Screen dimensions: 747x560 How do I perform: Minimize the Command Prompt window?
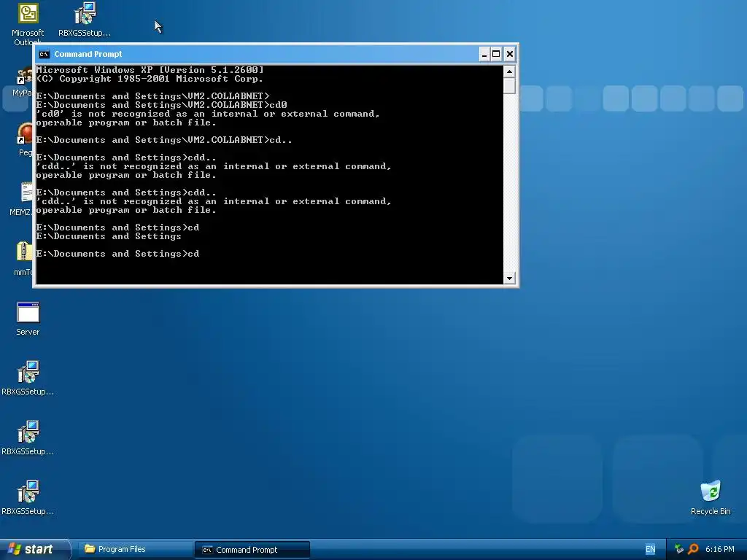(x=484, y=54)
